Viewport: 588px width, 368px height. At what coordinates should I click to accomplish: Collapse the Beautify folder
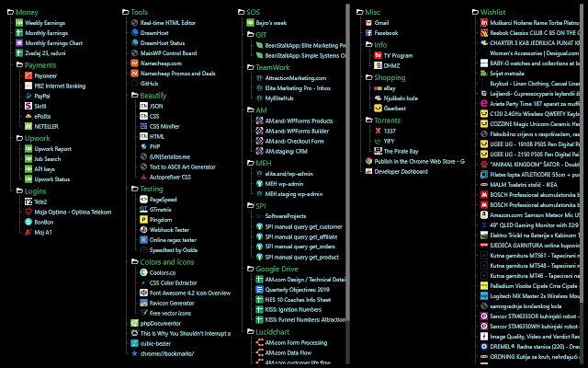click(x=135, y=96)
